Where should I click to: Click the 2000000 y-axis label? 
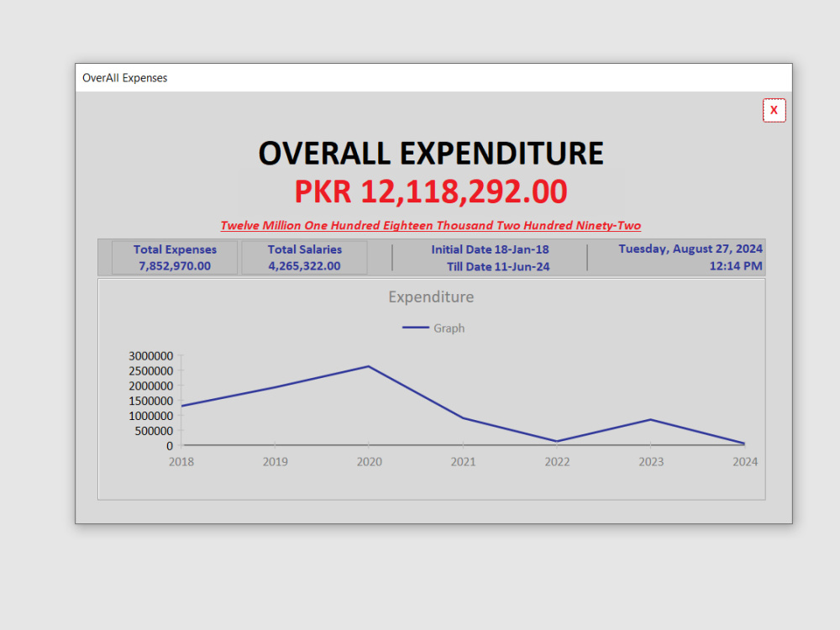click(150, 386)
